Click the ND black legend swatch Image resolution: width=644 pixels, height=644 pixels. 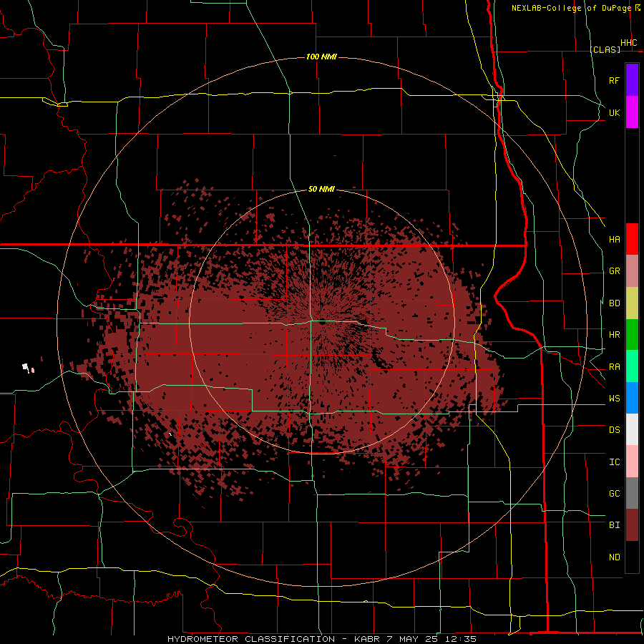[632, 557]
